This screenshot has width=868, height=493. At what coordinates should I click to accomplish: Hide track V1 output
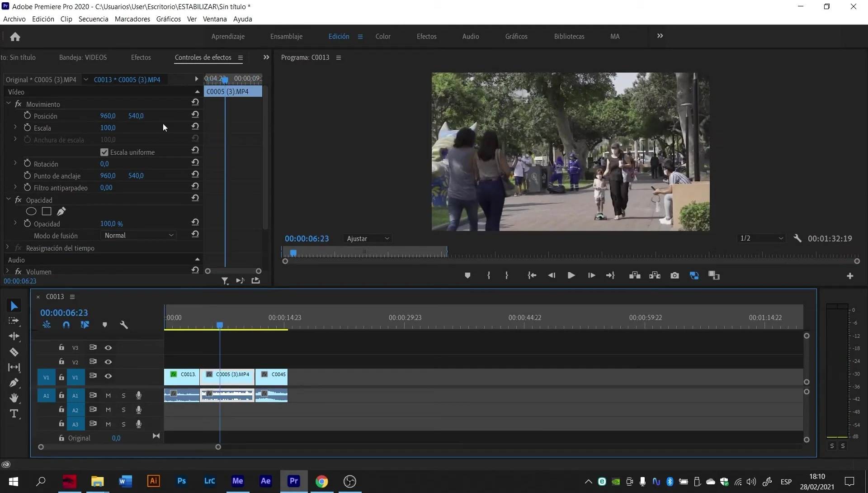coord(108,376)
